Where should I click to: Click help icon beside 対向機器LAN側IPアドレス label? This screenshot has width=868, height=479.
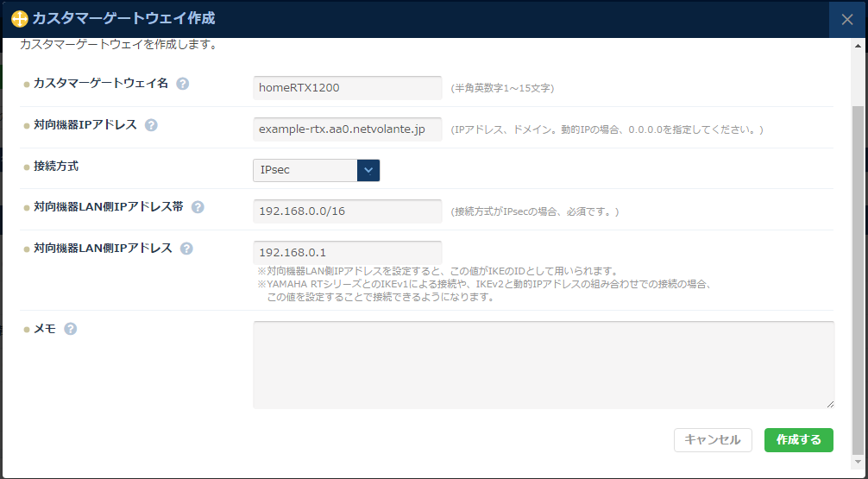point(186,249)
